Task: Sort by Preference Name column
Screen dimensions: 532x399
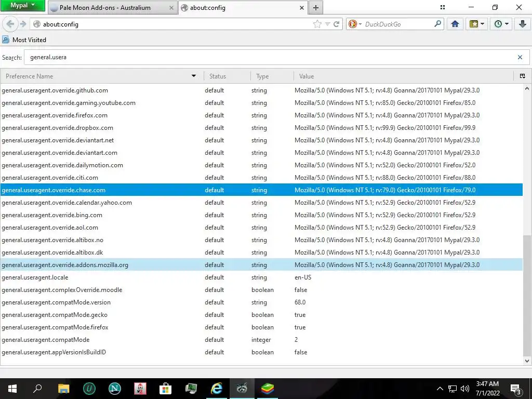Action: click(102, 76)
